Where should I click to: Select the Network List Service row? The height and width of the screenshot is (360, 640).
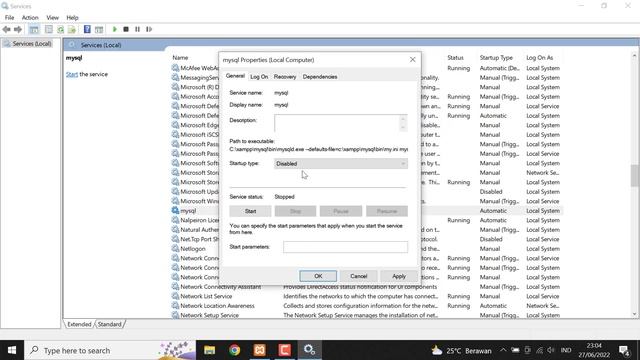367,296
